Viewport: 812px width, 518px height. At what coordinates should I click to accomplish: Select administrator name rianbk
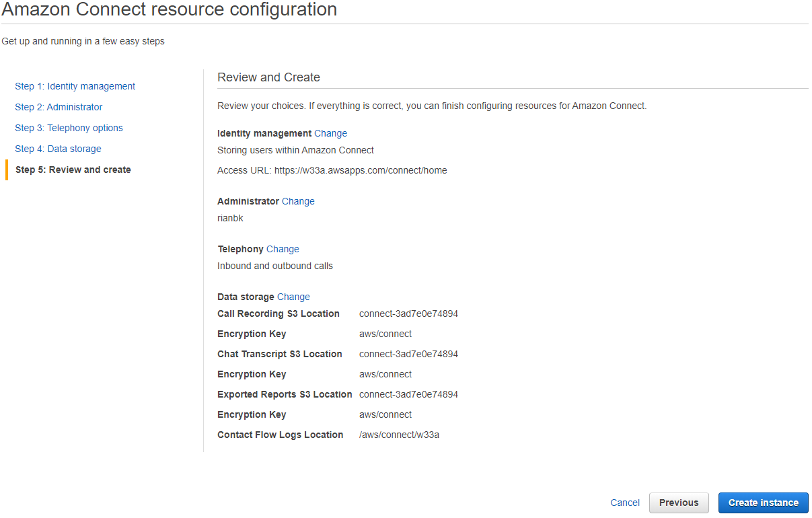(x=230, y=218)
